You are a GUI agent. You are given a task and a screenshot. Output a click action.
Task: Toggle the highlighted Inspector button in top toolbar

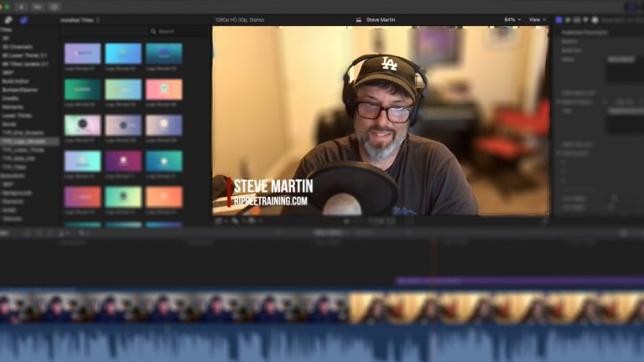click(631, 7)
